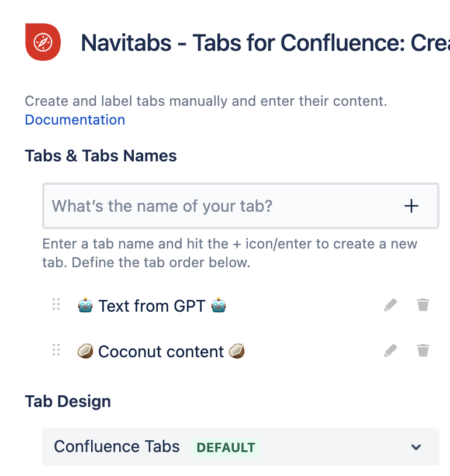Open the Documentation link
Screen dimensions: 450x476
tap(75, 120)
